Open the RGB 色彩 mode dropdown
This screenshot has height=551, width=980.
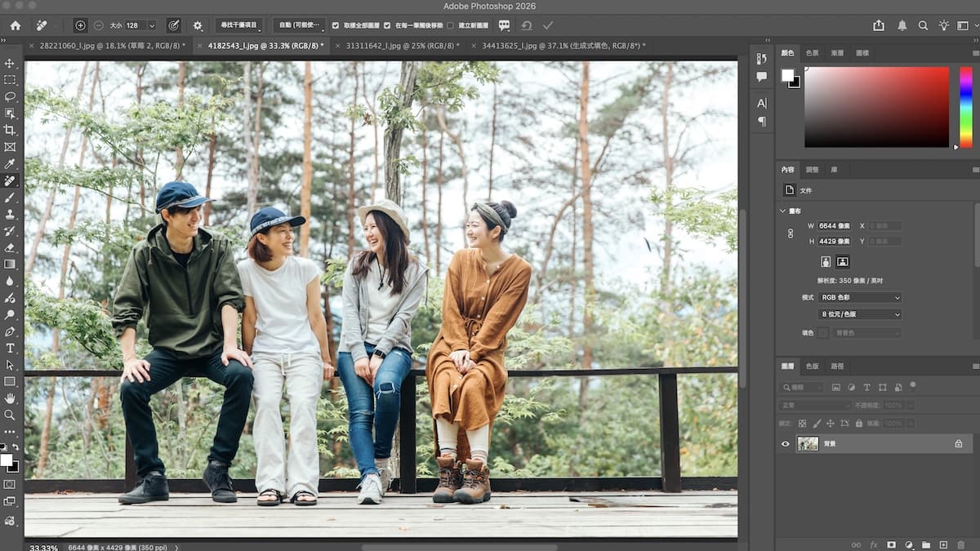(860, 297)
